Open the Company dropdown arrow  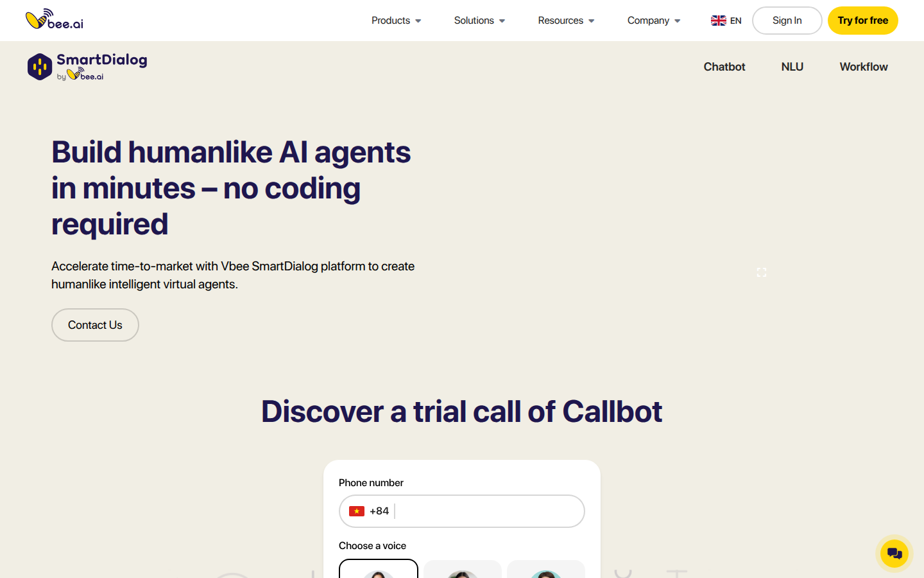(x=677, y=21)
